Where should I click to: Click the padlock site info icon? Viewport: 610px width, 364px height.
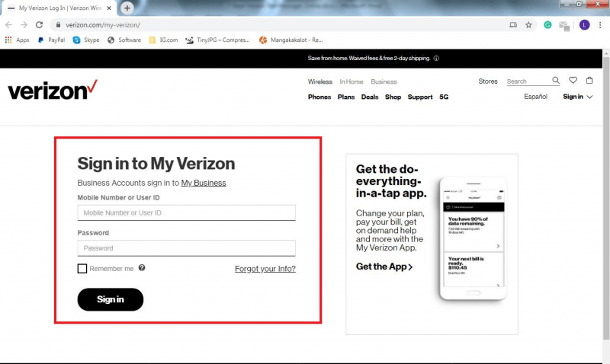(58, 25)
